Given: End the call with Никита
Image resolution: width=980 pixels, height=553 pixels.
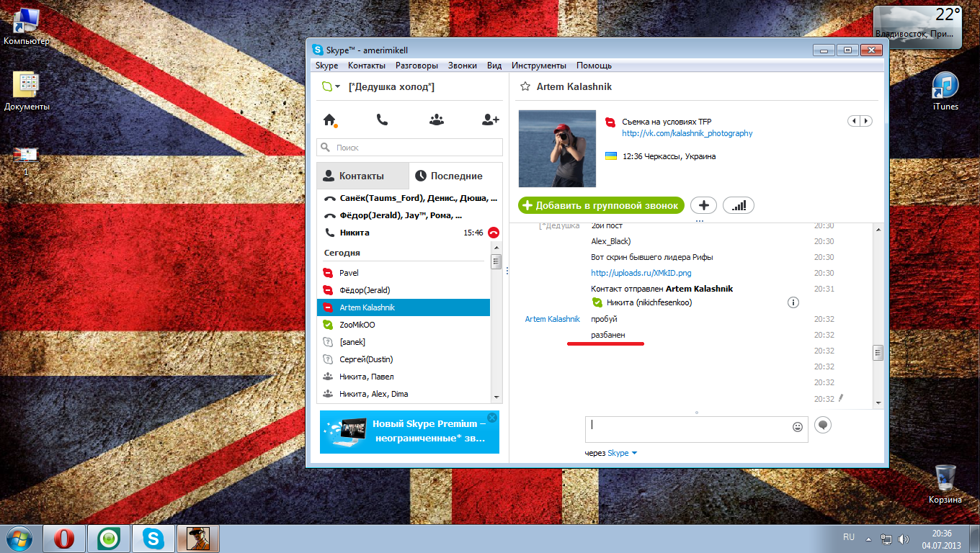Looking at the screenshot, I should pos(494,233).
